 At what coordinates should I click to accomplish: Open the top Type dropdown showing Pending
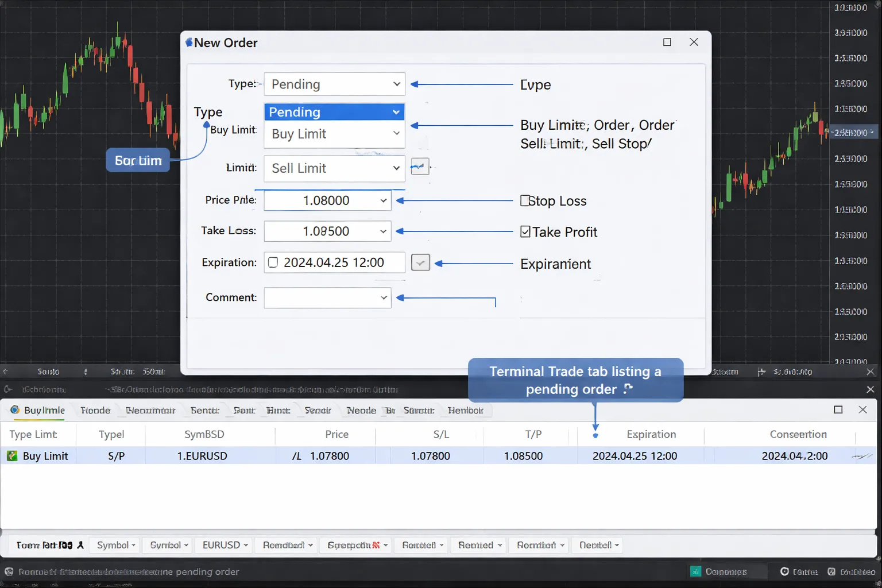pyautogui.click(x=334, y=84)
